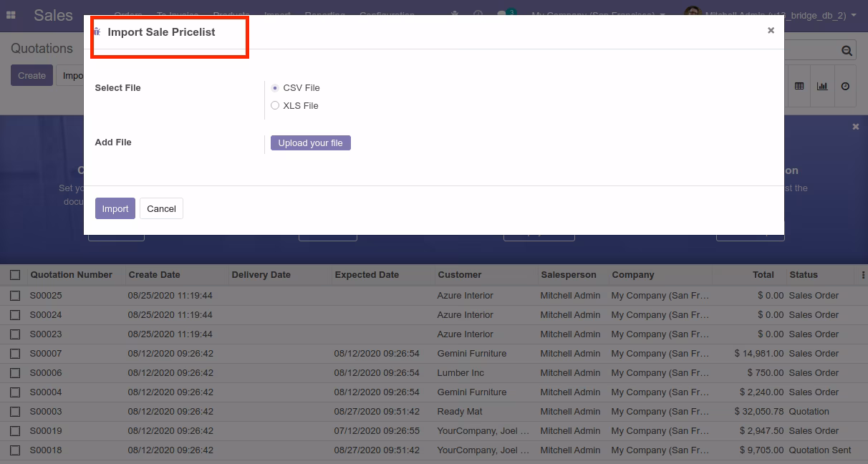
Task: Open quotation S00007 row
Action: coord(434,354)
